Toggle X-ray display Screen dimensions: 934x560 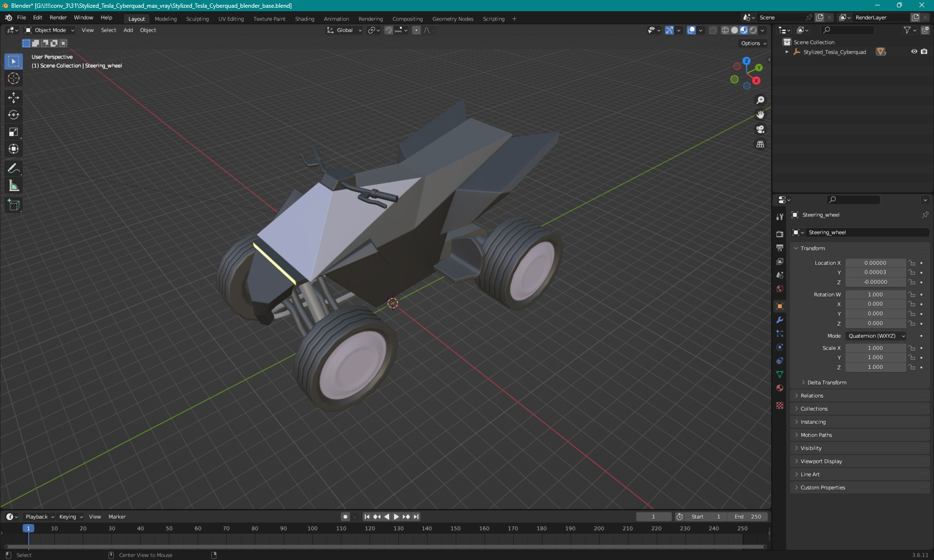pyautogui.click(x=713, y=30)
